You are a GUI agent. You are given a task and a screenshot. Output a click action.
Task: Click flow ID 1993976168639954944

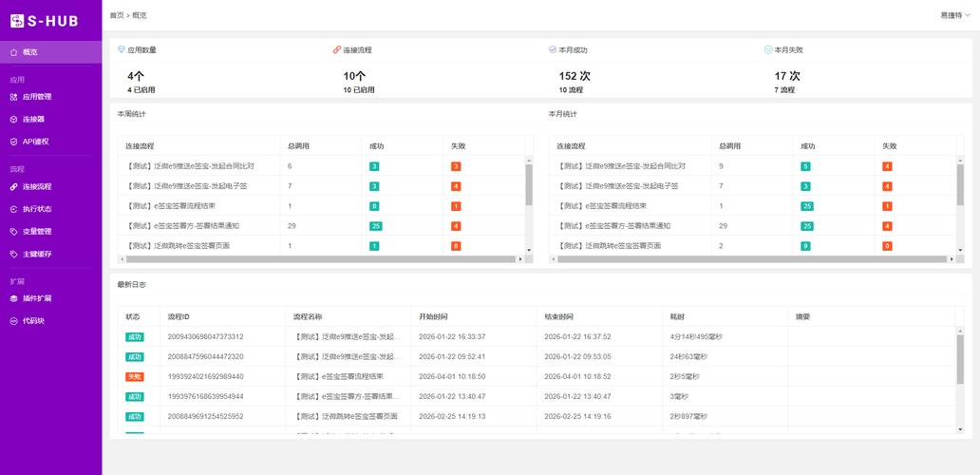pos(206,397)
